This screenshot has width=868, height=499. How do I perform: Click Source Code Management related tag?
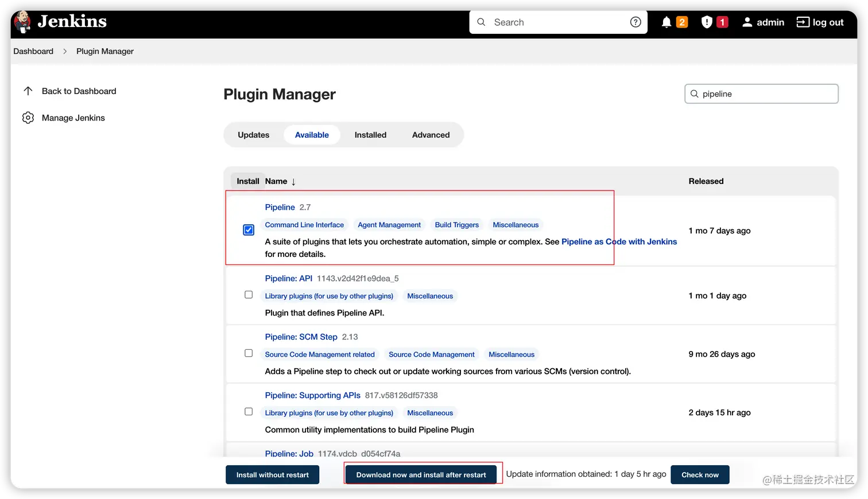coord(320,354)
